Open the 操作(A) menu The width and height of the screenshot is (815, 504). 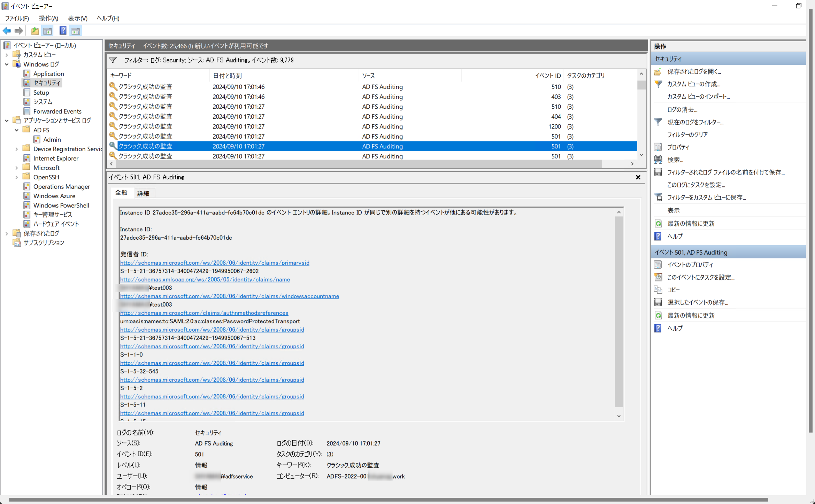point(48,18)
